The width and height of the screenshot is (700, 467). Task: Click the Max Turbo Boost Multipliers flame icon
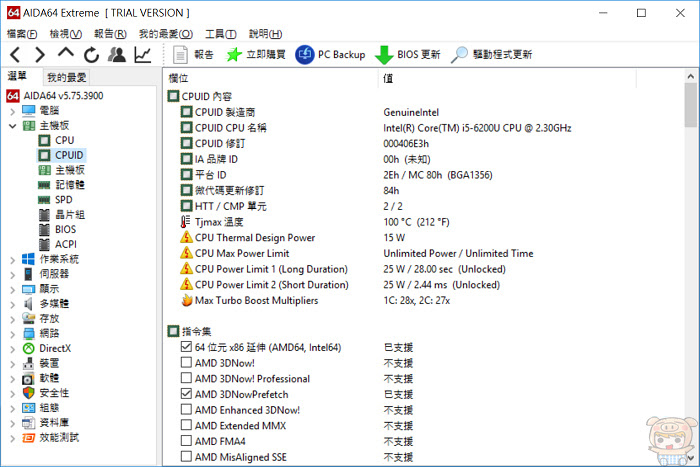point(187,300)
